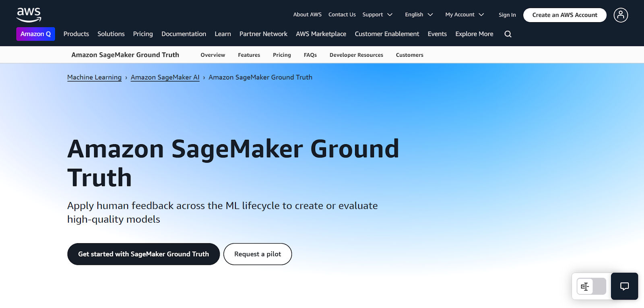Click the 'Apply human feedback across the ML lifecycle' subtitle
Viewport: 644px width, 308px height.
point(223,212)
